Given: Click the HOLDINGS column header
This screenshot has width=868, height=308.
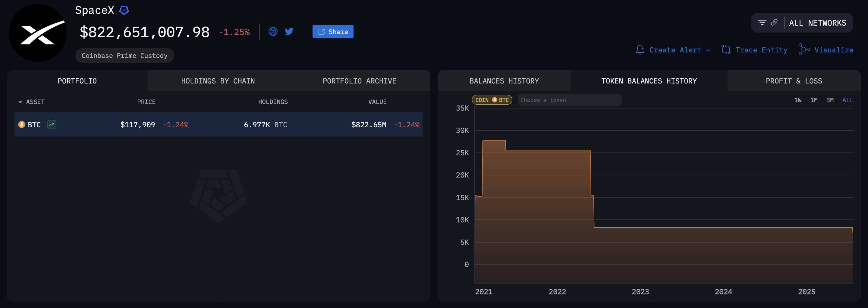Looking at the screenshot, I should 273,102.
